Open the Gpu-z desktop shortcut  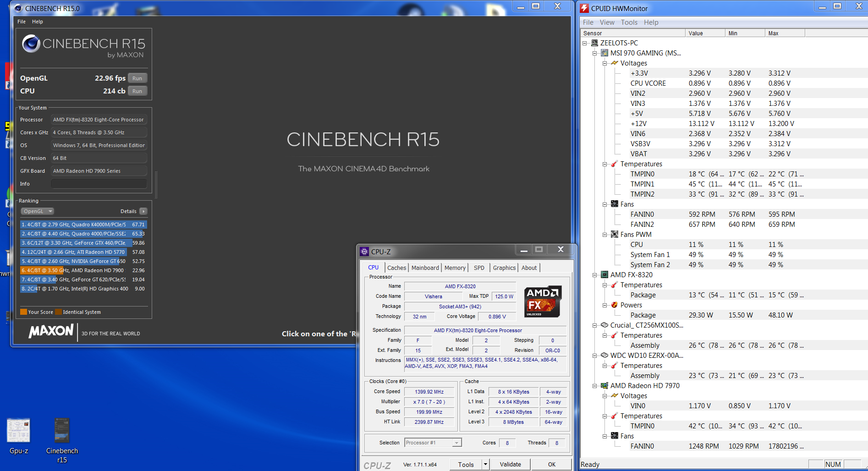tap(18, 431)
